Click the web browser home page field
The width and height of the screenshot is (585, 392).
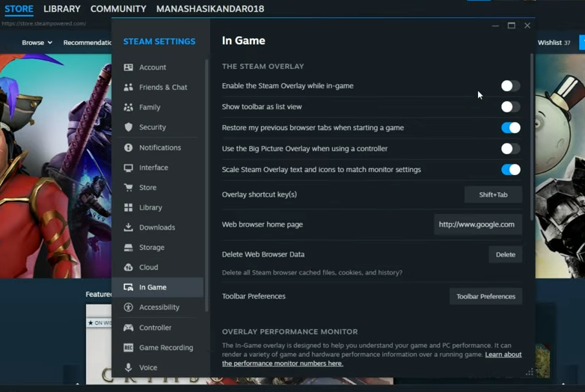[477, 224]
